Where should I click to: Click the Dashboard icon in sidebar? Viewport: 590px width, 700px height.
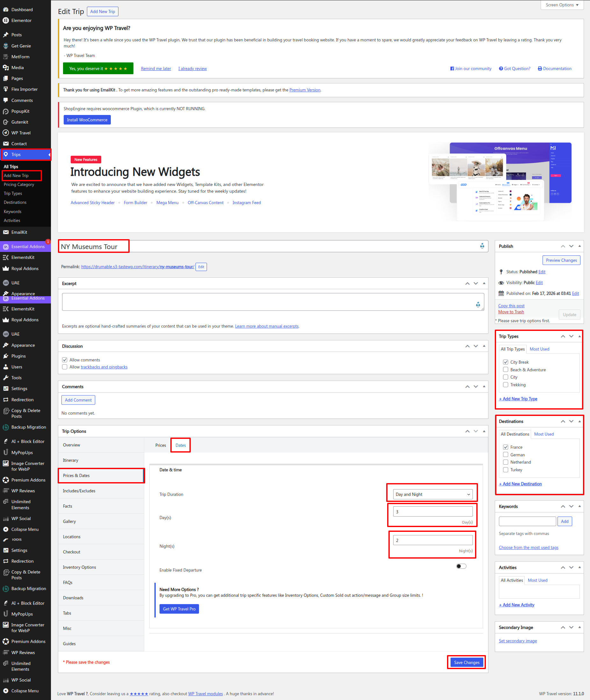point(6,10)
